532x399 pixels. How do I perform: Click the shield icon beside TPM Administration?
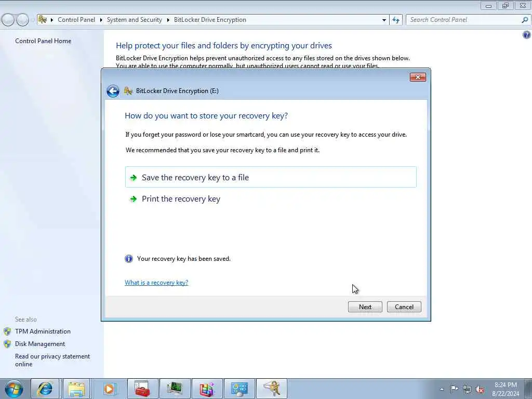coord(7,331)
